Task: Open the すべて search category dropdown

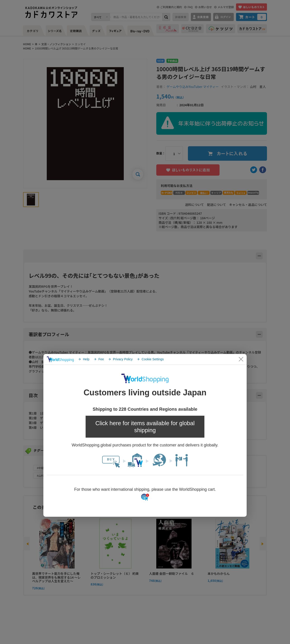Action: coord(101,17)
